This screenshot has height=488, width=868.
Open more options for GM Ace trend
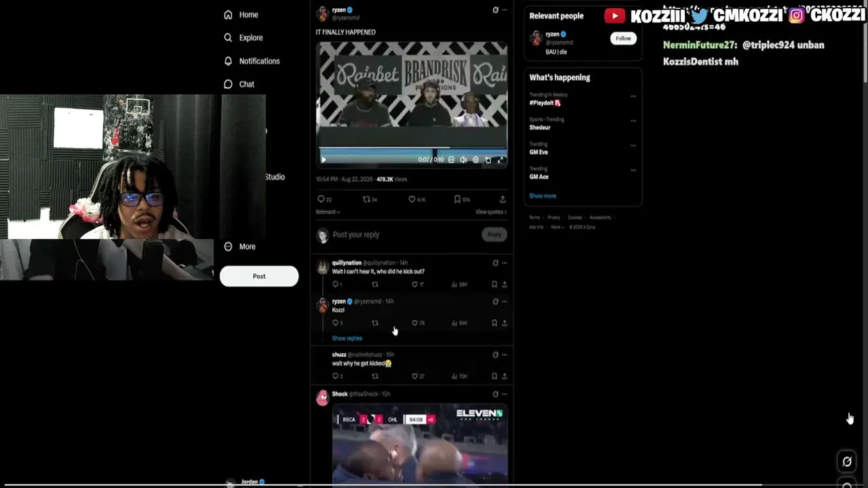point(633,169)
